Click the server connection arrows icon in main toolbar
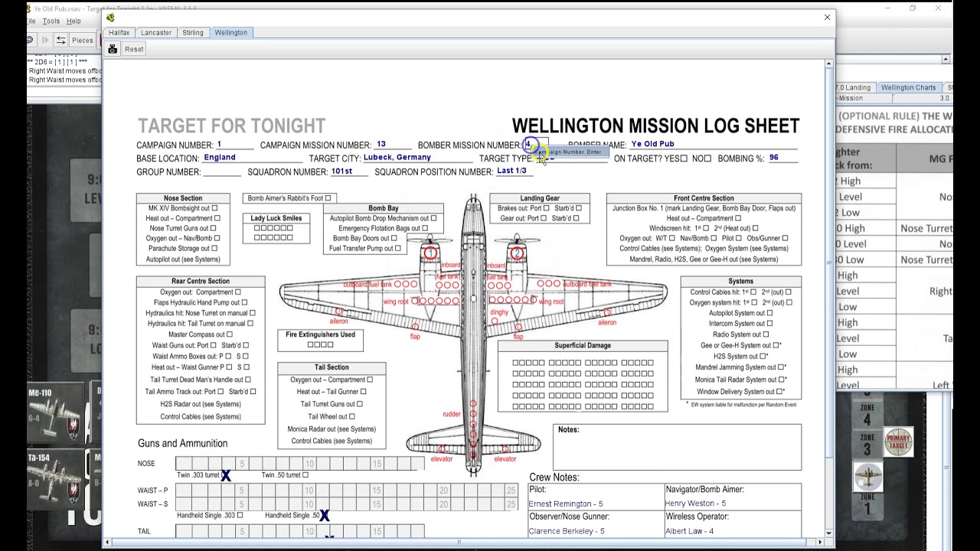Viewport: 980px width, 551px height. (x=60, y=40)
